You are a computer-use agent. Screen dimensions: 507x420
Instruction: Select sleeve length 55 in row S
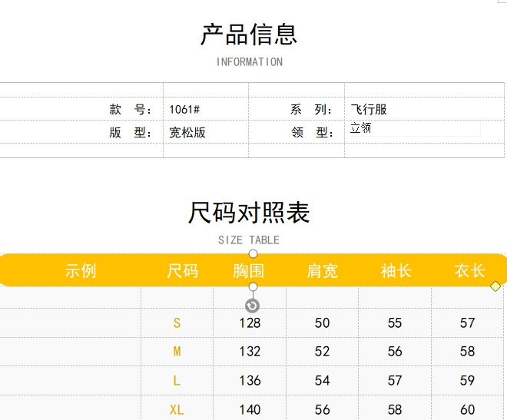[395, 323]
